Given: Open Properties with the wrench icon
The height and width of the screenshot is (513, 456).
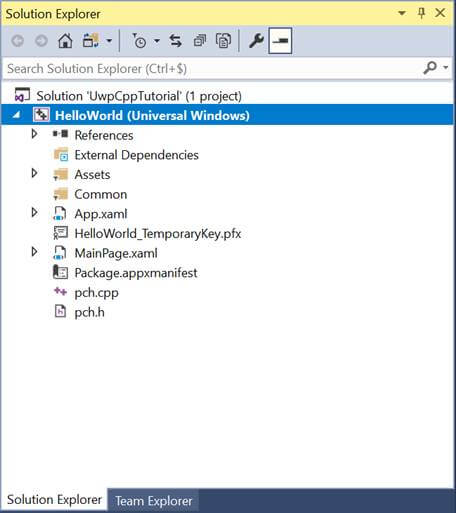Looking at the screenshot, I should [x=256, y=41].
